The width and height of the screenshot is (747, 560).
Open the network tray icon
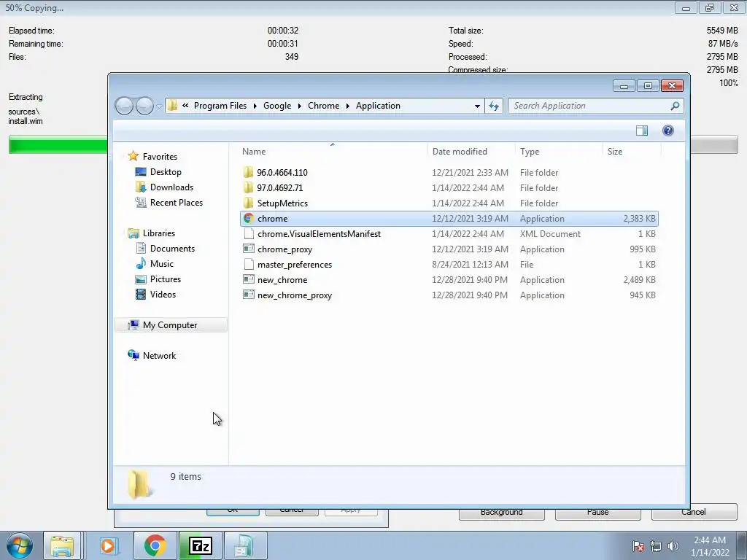(x=656, y=546)
